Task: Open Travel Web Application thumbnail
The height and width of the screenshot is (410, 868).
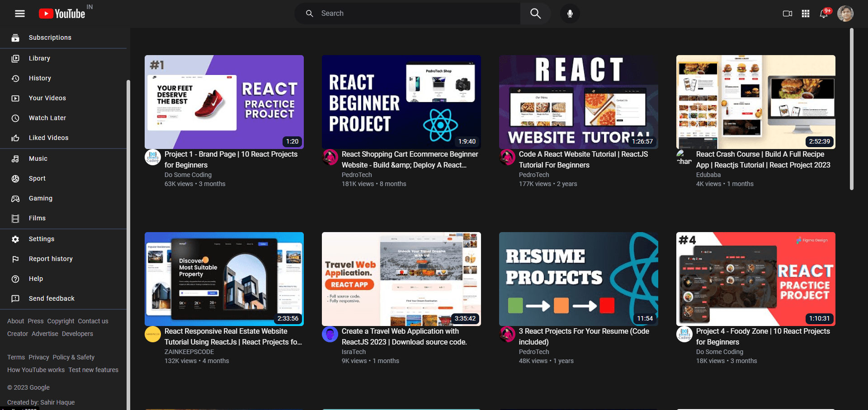Action: tap(401, 279)
